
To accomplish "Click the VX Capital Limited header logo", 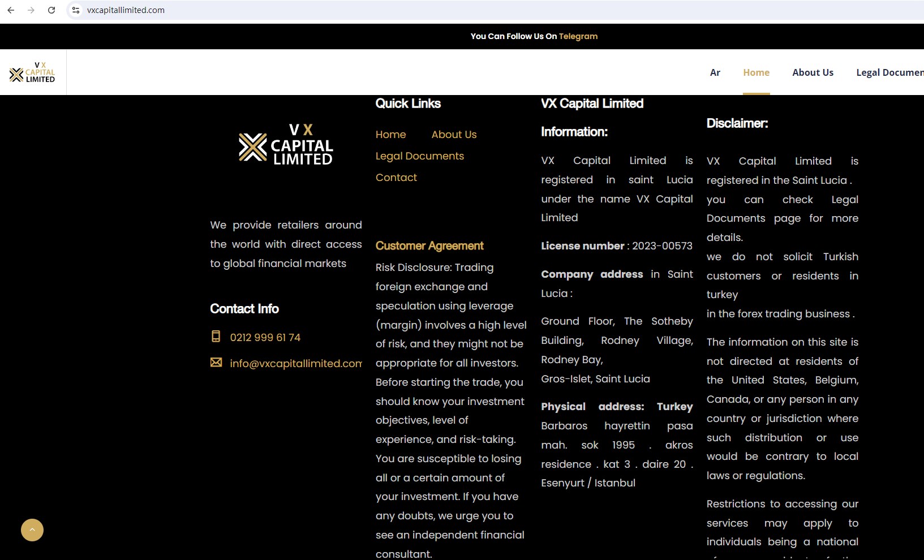I will pyautogui.click(x=32, y=72).
